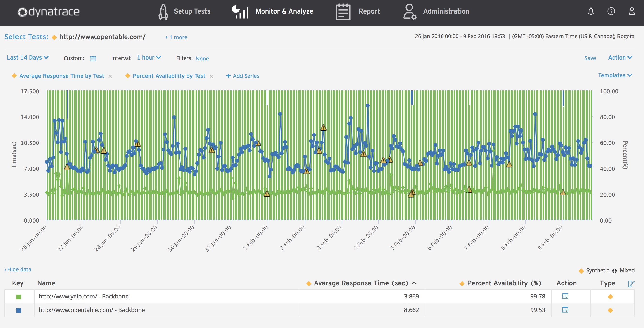Viewport: 644px width, 328px height.
Task: Click Synthetic type diamond in opentable.com row
Action: (610, 310)
